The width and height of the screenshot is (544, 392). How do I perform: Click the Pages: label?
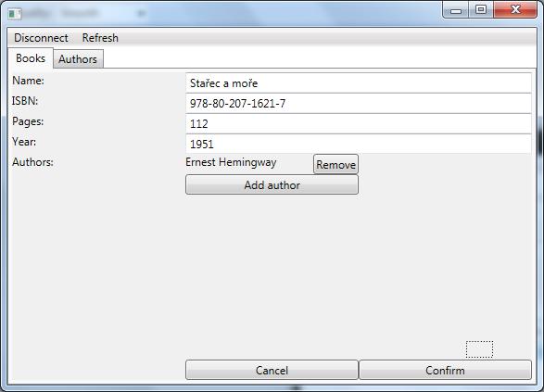[x=28, y=121]
